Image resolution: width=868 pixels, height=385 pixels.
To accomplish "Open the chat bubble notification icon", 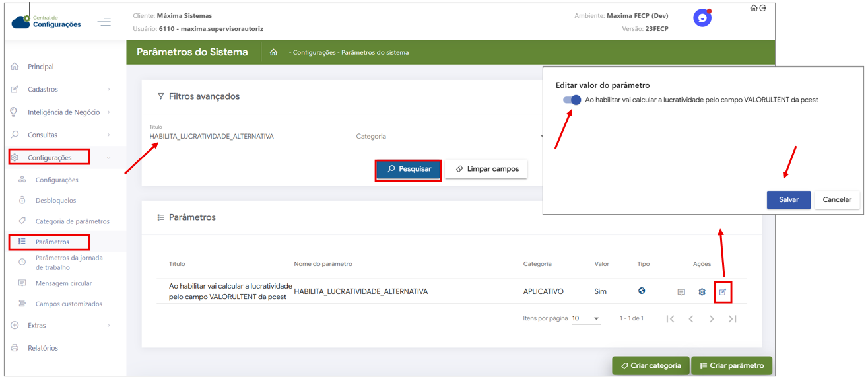I will [702, 18].
